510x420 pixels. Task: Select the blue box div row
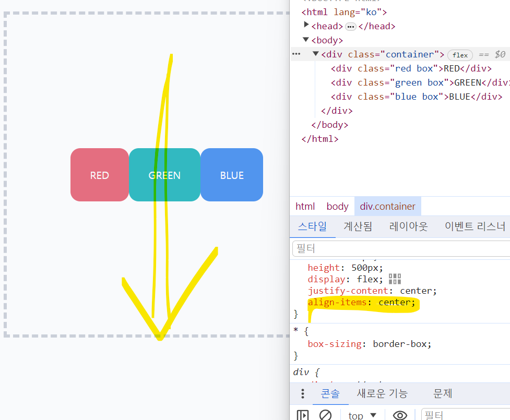tap(417, 97)
